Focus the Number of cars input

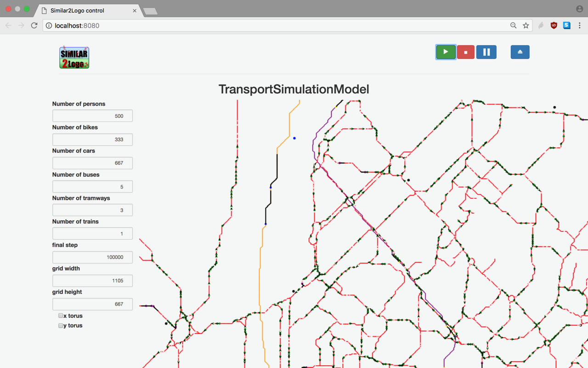click(92, 163)
